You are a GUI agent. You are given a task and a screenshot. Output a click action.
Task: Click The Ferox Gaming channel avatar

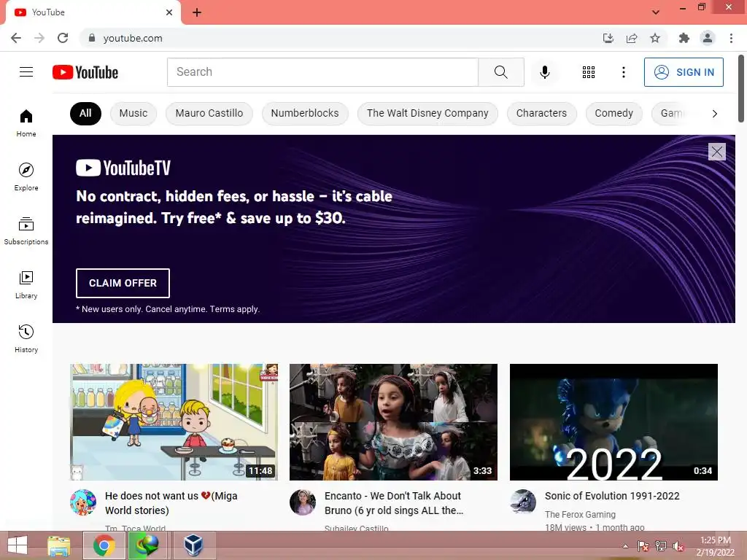pyautogui.click(x=522, y=502)
